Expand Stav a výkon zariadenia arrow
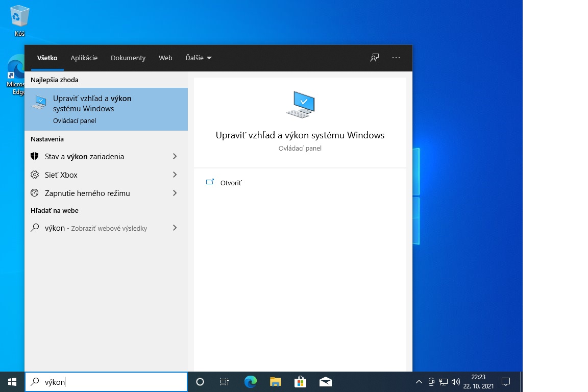 click(x=175, y=157)
